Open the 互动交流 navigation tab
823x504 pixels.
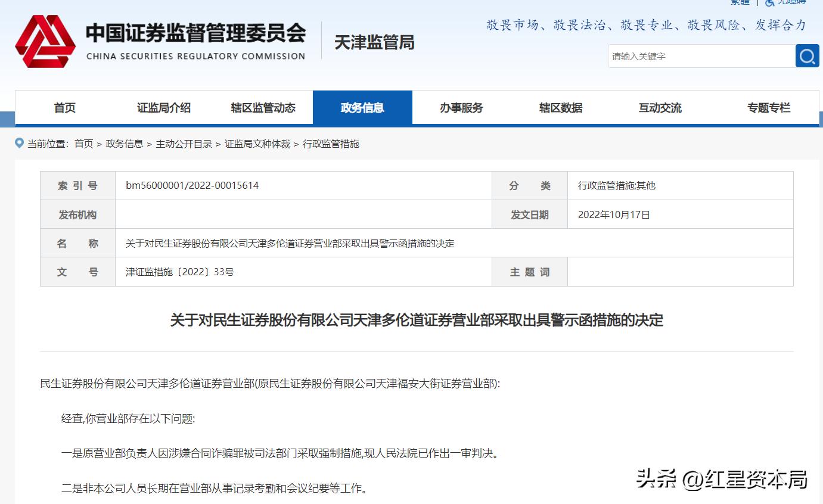point(660,107)
